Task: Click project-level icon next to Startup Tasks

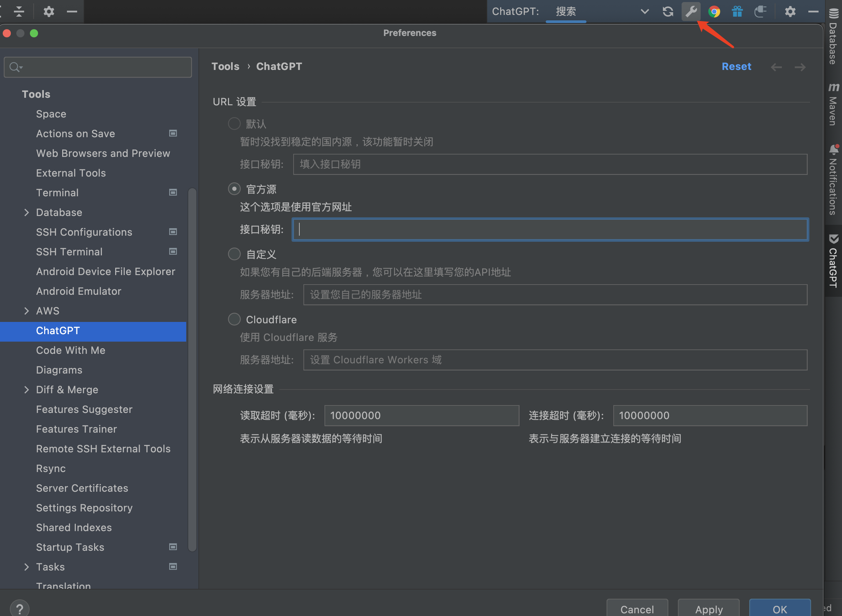Action: (x=173, y=547)
